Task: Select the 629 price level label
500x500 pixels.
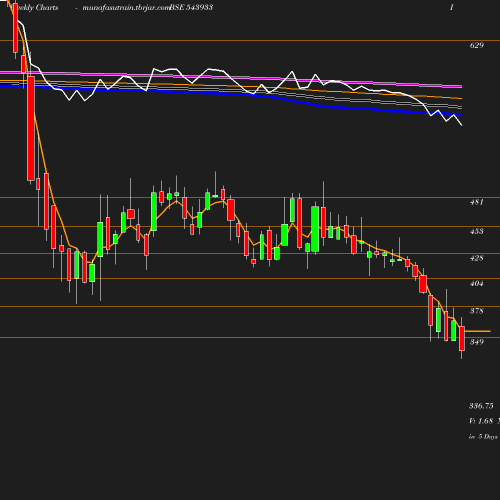Action: pyautogui.click(x=477, y=45)
